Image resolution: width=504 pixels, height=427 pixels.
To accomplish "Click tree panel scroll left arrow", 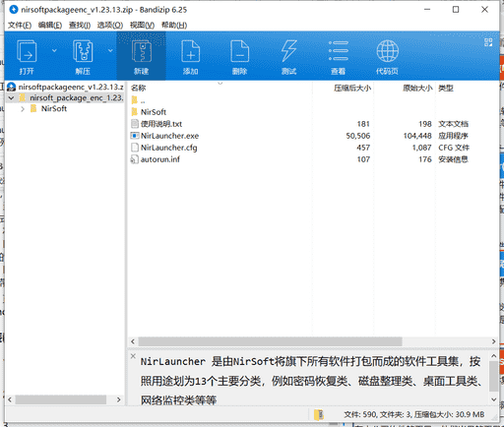I will coord(10,399).
